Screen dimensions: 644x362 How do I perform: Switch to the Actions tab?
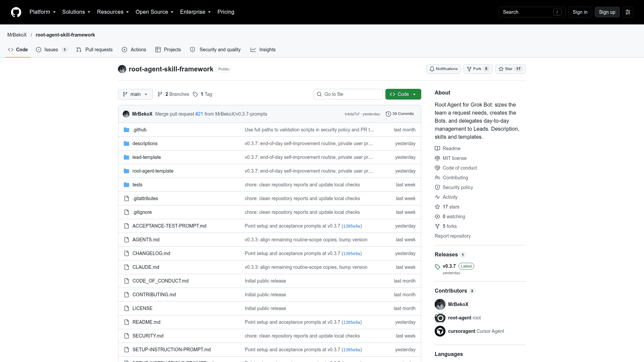(x=134, y=50)
